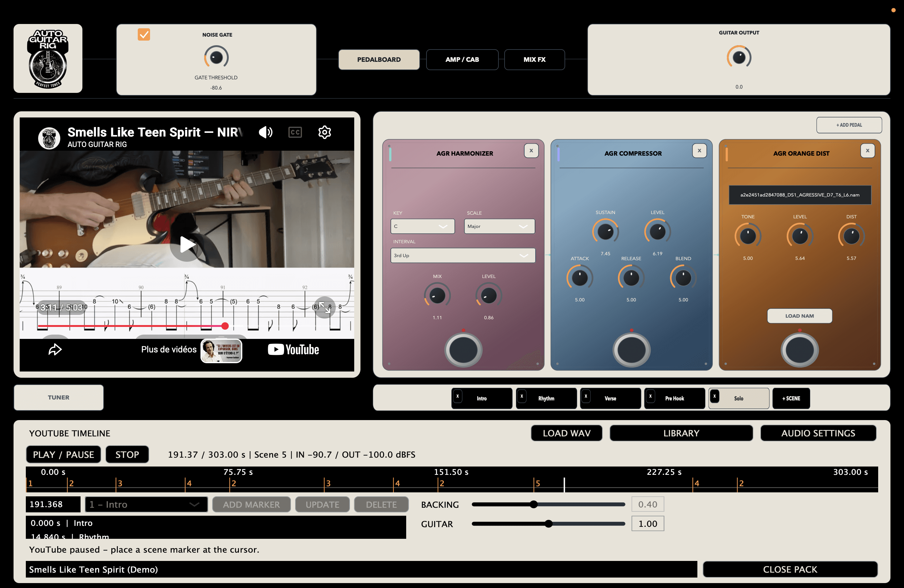Image resolution: width=904 pixels, height=588 pixels.
Task: Play the video with center play button
Action: (187, 244)
